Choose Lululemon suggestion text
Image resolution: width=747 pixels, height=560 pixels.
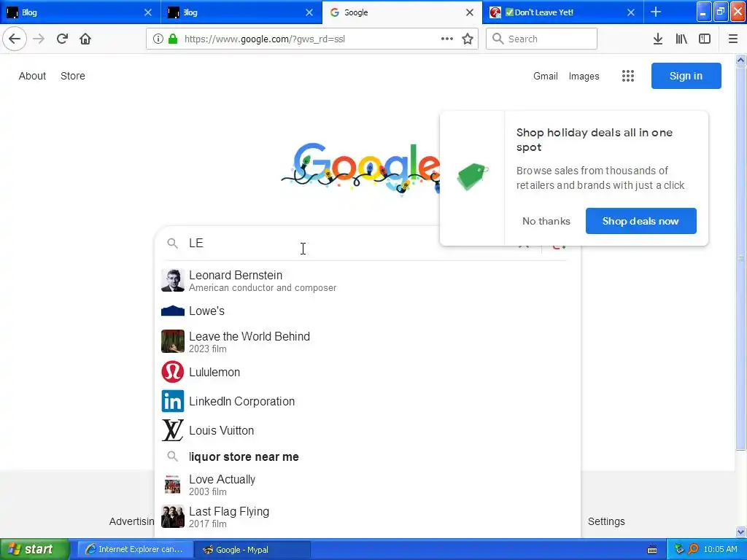[x=214, y=373]
